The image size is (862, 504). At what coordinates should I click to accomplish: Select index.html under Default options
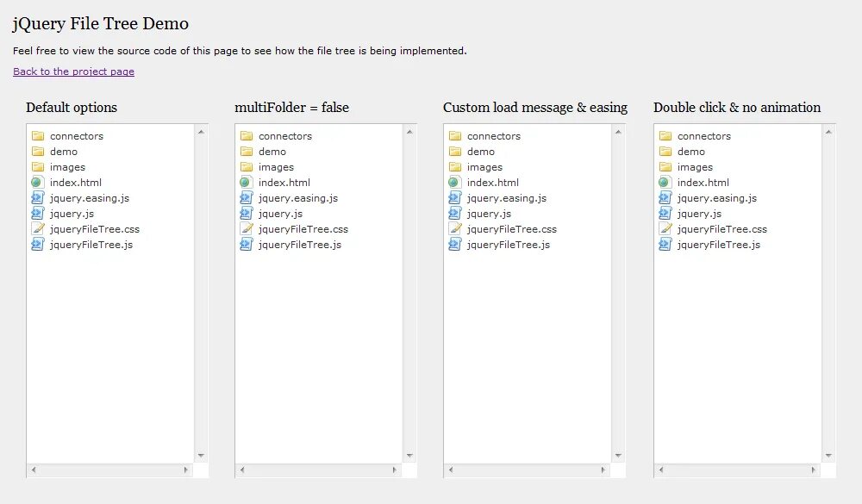(76, 183)
